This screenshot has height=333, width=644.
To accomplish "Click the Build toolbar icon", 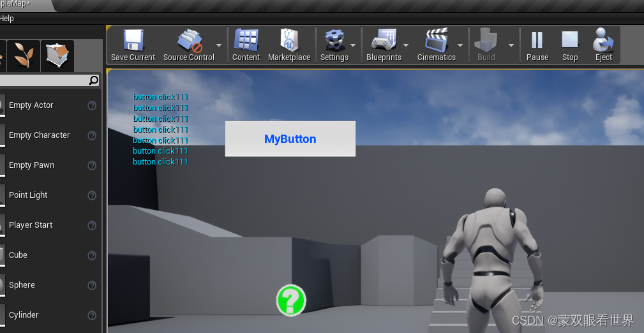I will coord(486,40).
